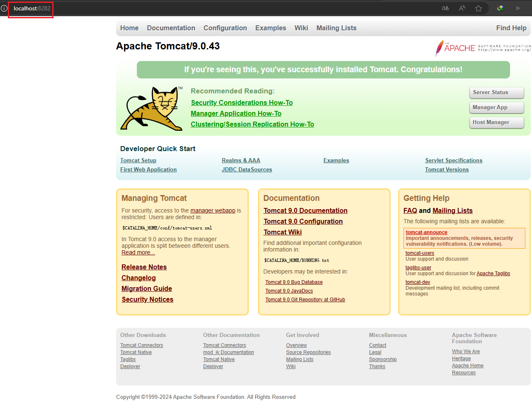Viewport: 532px width, 403px height.
Task: Open the Documentation menu item
Action: coord(171,28)
